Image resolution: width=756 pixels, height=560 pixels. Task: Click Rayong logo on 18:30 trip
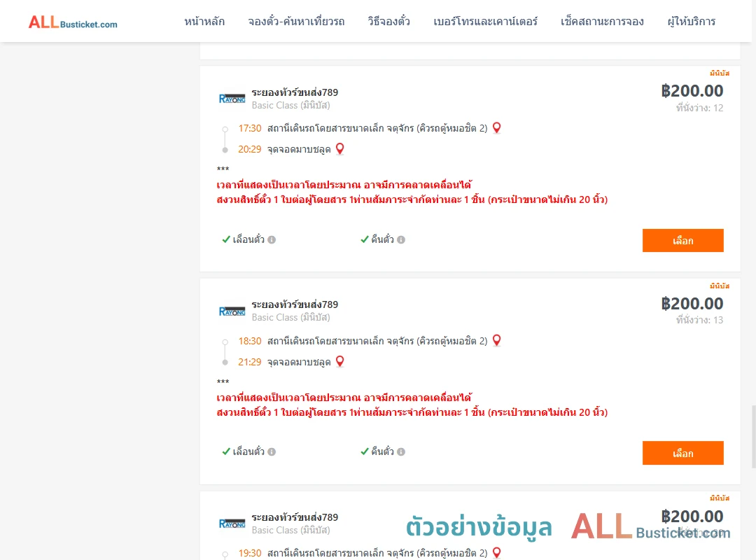232,311
